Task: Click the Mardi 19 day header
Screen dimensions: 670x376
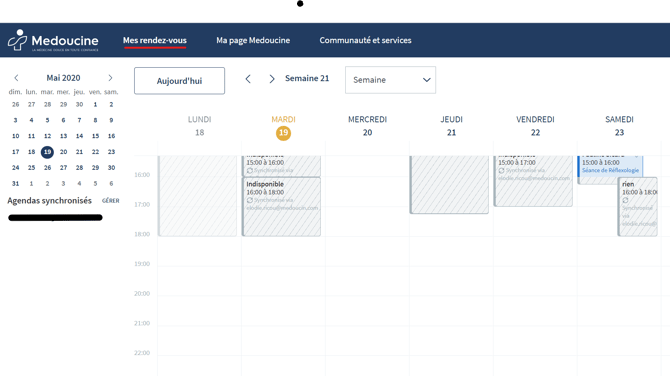Action: [x=283, y=127]
